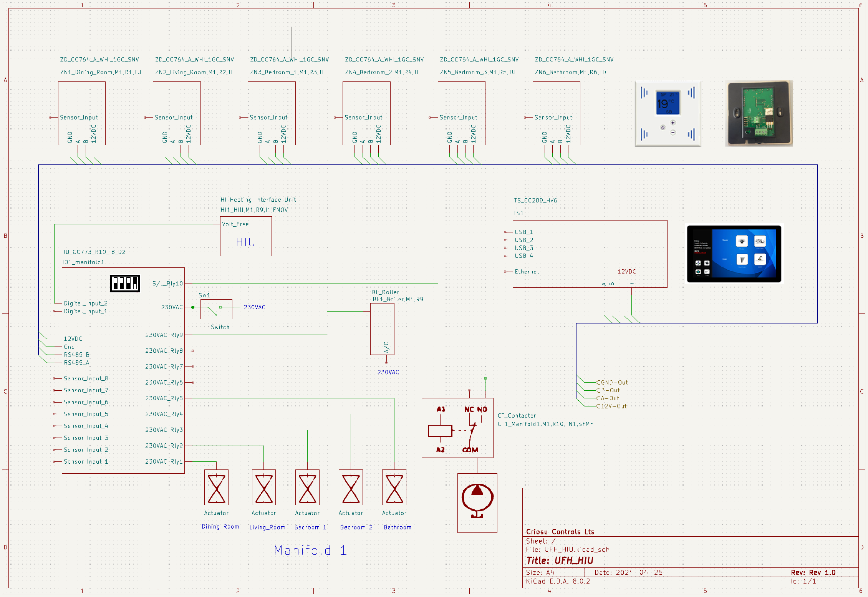Select the 12V-Out hierarchical label
Screen dimensions: 868x597
(613, 406)
